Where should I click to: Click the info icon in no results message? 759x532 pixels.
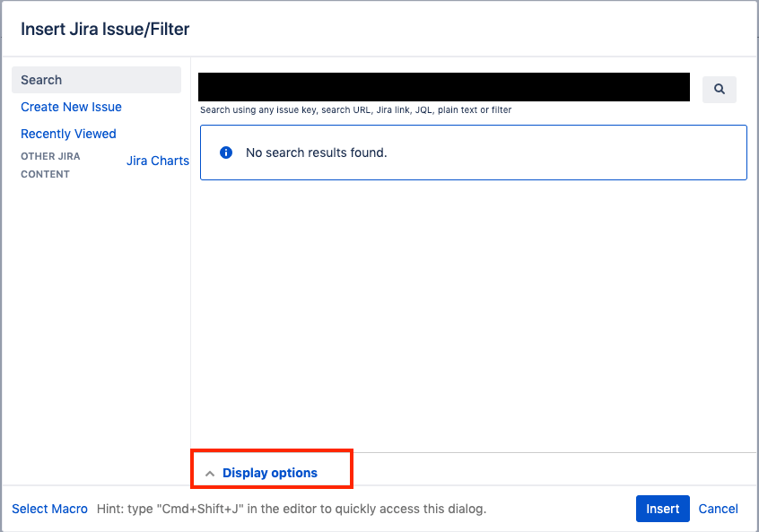[226, 153]
